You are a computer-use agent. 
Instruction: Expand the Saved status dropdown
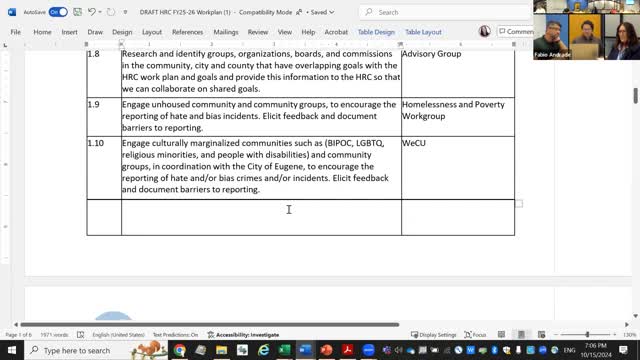pyautogui.click(x=331, y=12)
